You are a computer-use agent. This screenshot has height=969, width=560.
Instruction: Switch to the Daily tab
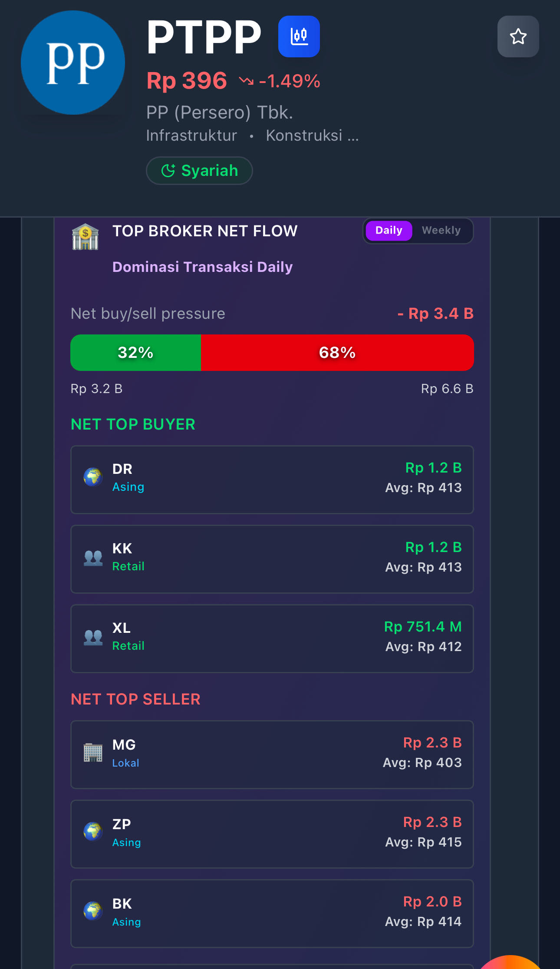tap(389, 230)
